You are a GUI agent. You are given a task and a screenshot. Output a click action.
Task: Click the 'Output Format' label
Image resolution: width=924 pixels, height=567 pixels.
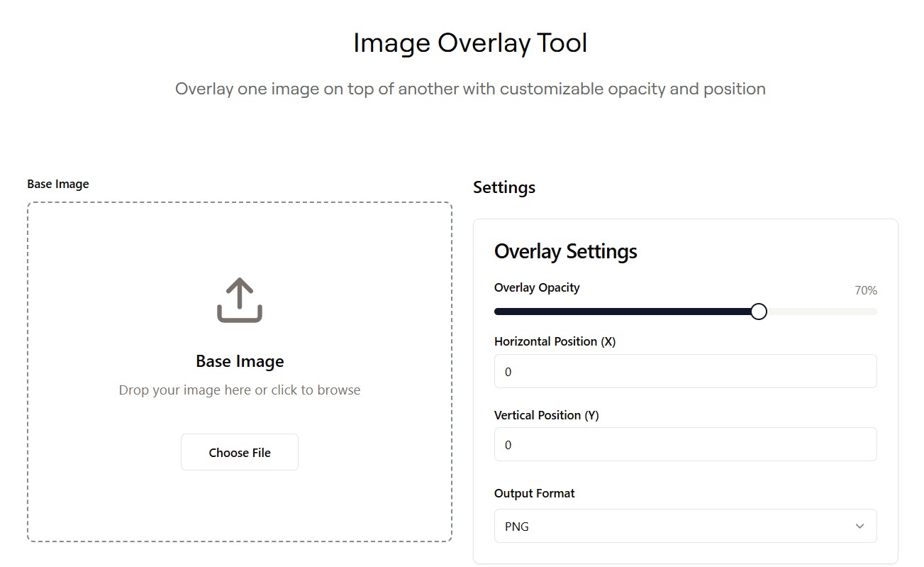coord(534,492)
